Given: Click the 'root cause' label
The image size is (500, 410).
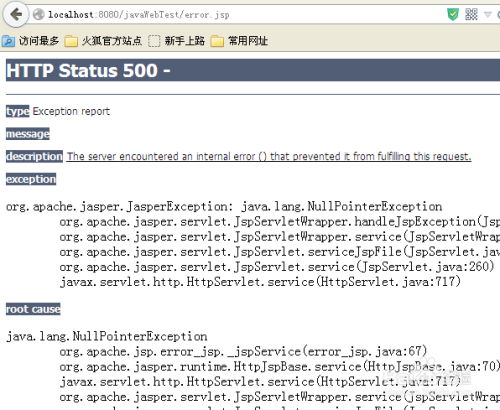Looking at the screenshot, I should 33,309.
